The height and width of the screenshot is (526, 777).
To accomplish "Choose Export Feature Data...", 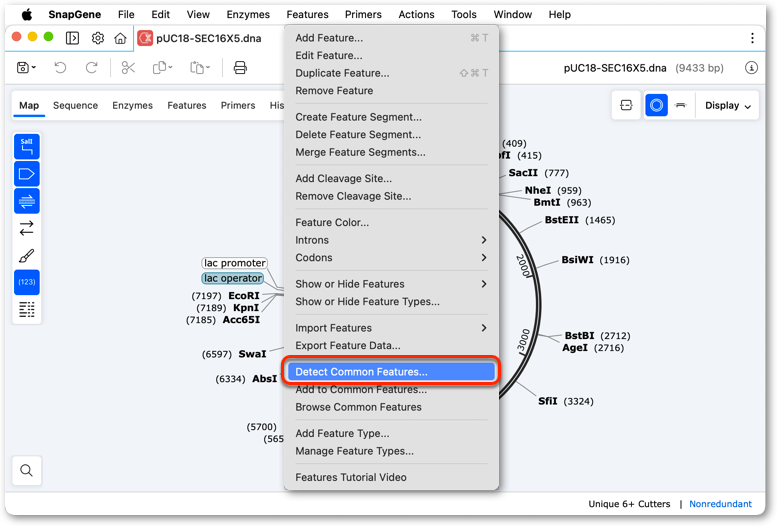I will [x=391, y=346].
